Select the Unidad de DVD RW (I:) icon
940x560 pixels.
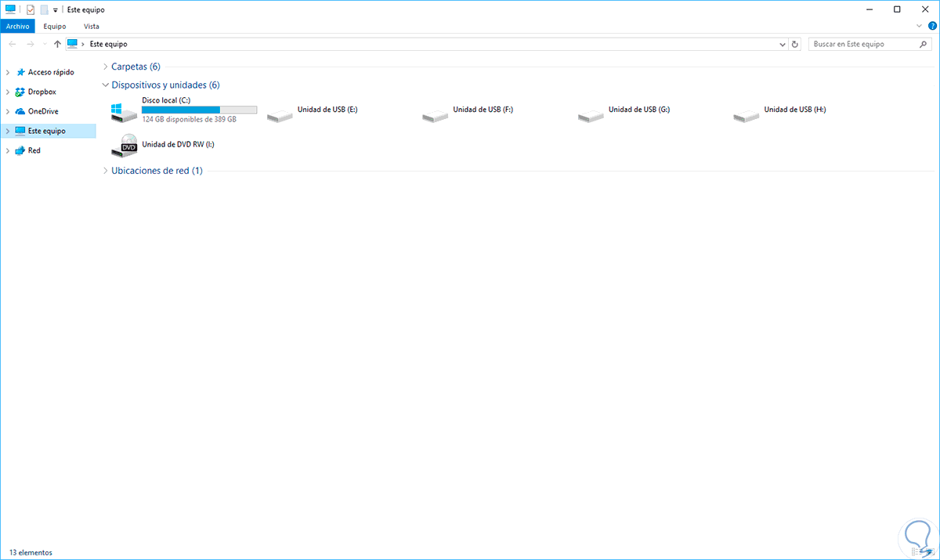coord(125,145)
